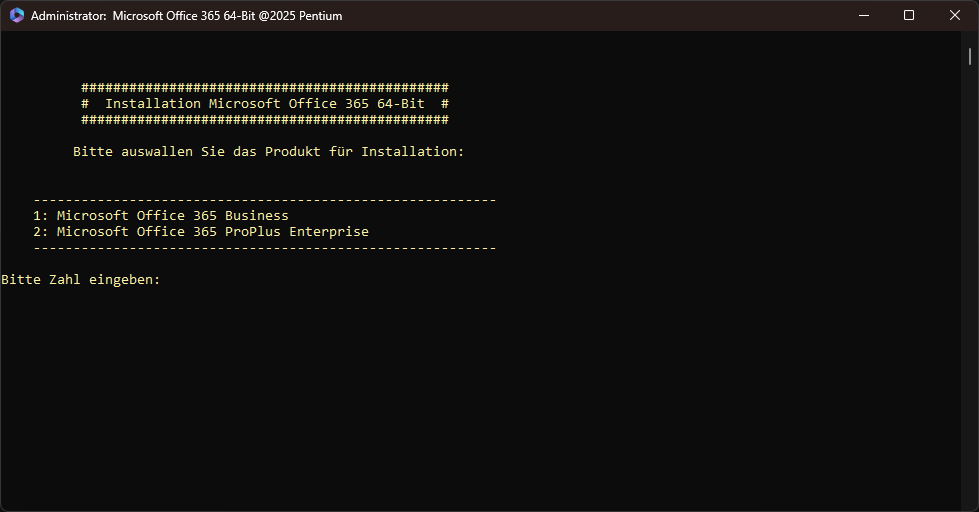Image resolution: width=979 pixels, height=512 pixels.
Task: Click the 'Bitte Zahl eingeben:' prompt text
Action: [x=80, y=280]
